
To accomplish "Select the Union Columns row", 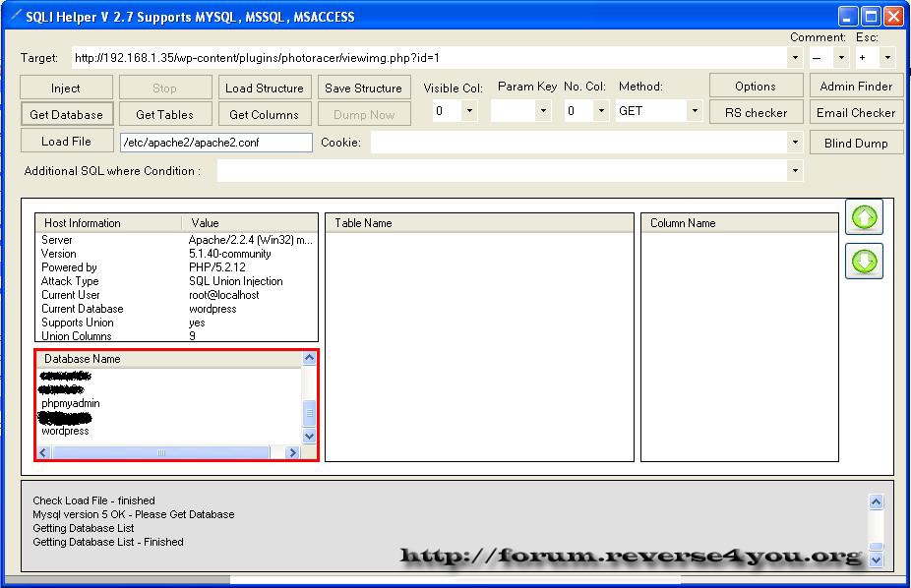I will 177,335.
